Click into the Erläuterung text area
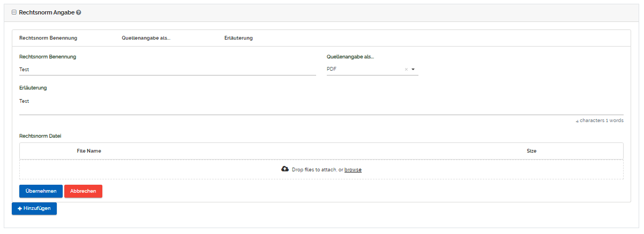644x234 pixels. coord(321,104)
